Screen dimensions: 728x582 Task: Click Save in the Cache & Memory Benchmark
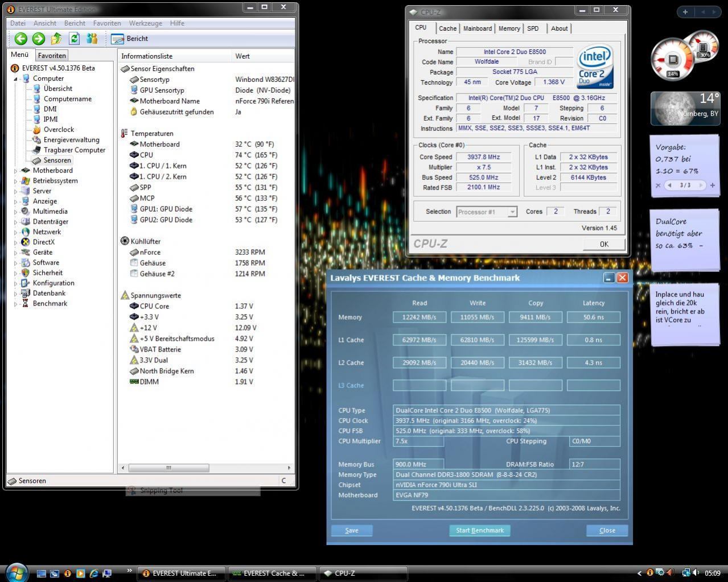point(352,530)
